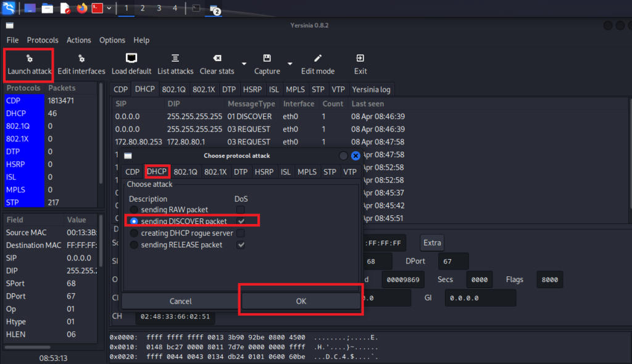
Task: Open the terminal launcher dropdown arrow in taskbar
Action: 109,8
